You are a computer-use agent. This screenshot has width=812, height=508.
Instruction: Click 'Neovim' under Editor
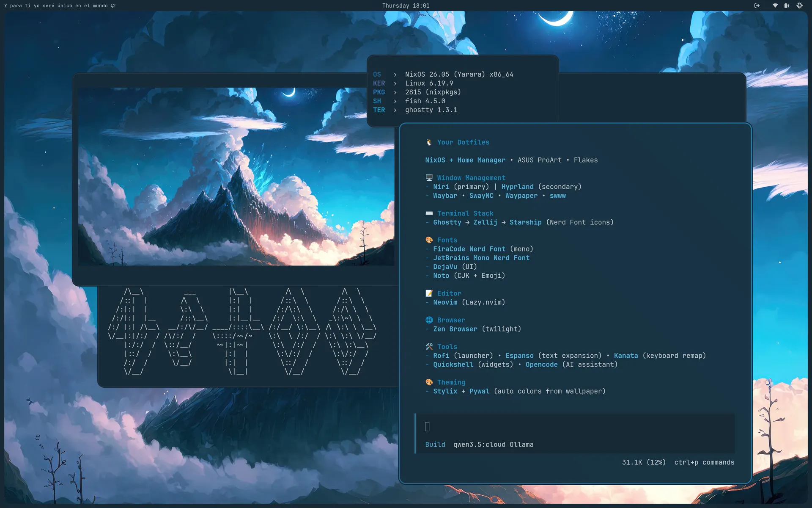445,302
